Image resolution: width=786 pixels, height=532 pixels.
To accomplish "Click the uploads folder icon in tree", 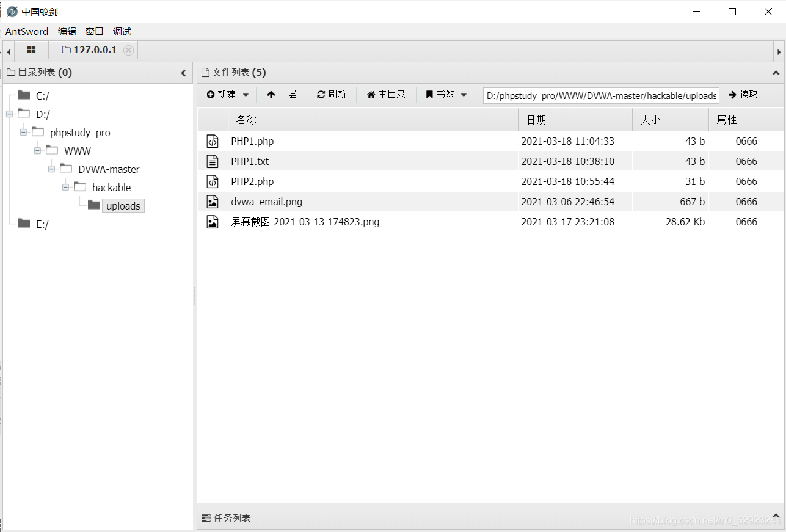I will click(x=94, y=205).
